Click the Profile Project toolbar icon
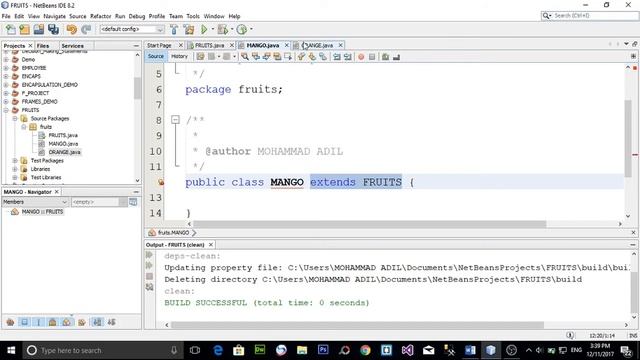The image size is (640, 360). point(242,29)
